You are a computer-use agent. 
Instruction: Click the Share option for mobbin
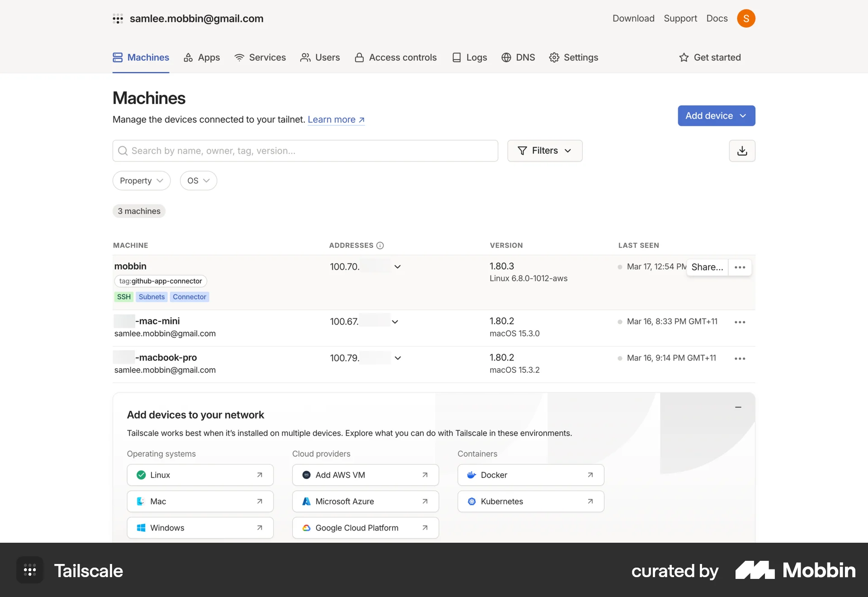706,267
